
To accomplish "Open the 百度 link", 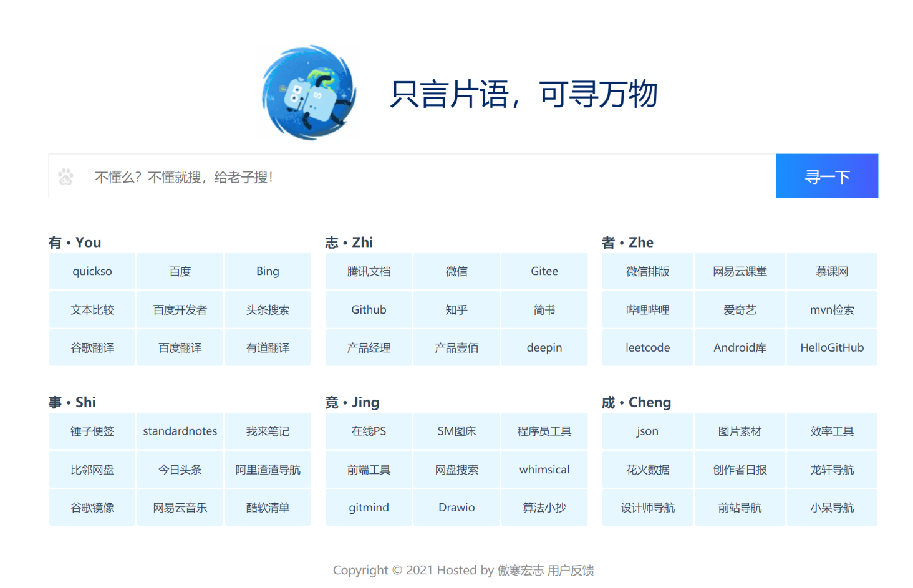I will (180, 271).
